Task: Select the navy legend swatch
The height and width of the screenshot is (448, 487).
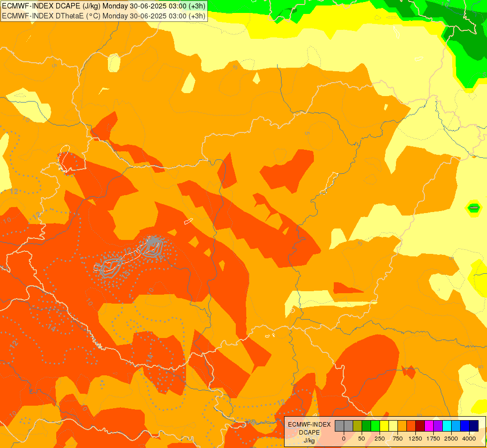Action: coord(474,426)
